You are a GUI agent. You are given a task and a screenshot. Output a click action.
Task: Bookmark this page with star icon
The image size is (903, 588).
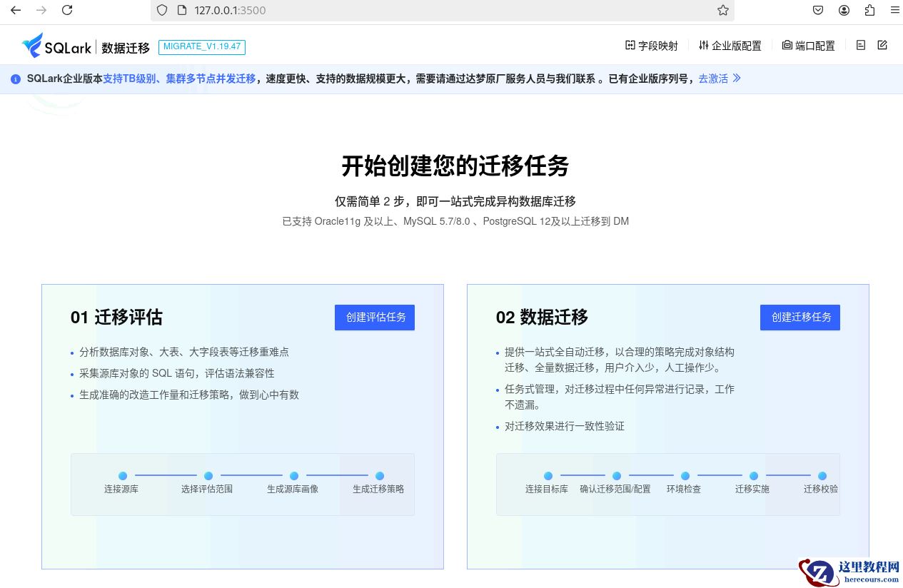click(x=722, y=10)
